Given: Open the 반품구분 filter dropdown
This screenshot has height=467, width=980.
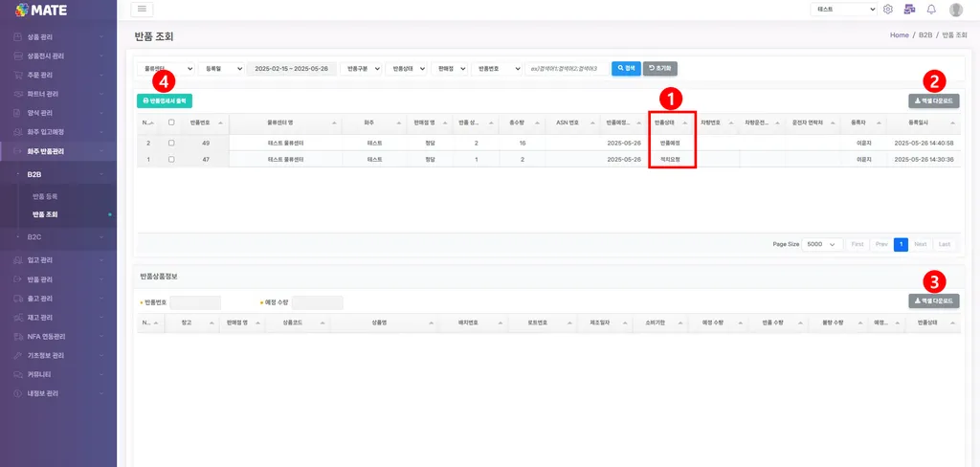Looking at the screenshot, I should tap(361, 68).
